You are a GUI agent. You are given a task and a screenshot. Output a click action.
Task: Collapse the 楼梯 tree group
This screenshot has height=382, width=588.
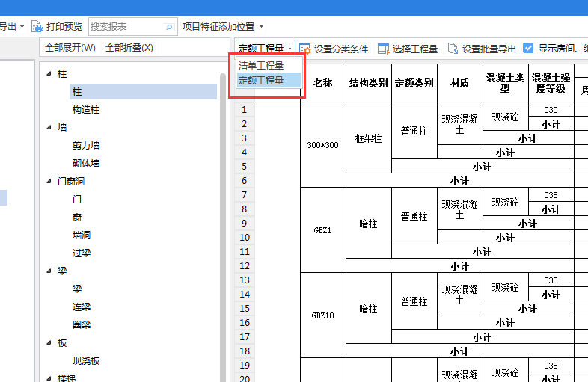point(49,378)
